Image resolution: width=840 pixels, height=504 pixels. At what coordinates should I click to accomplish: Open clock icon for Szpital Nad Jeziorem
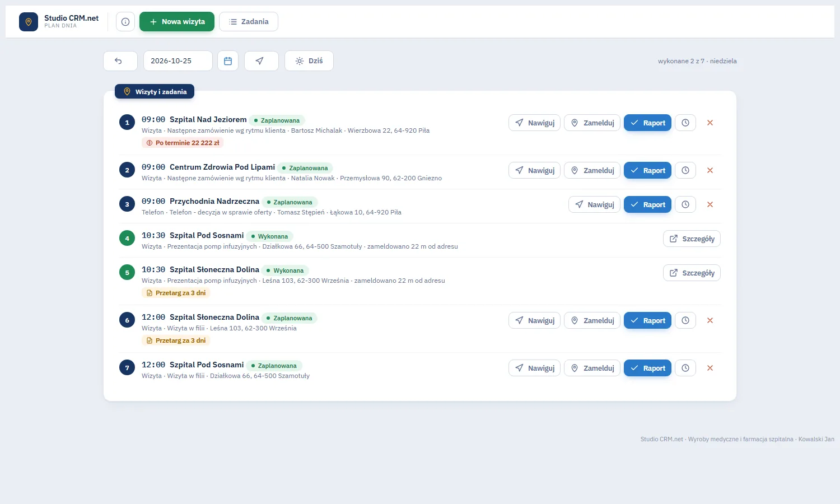(x=685, y=123)
